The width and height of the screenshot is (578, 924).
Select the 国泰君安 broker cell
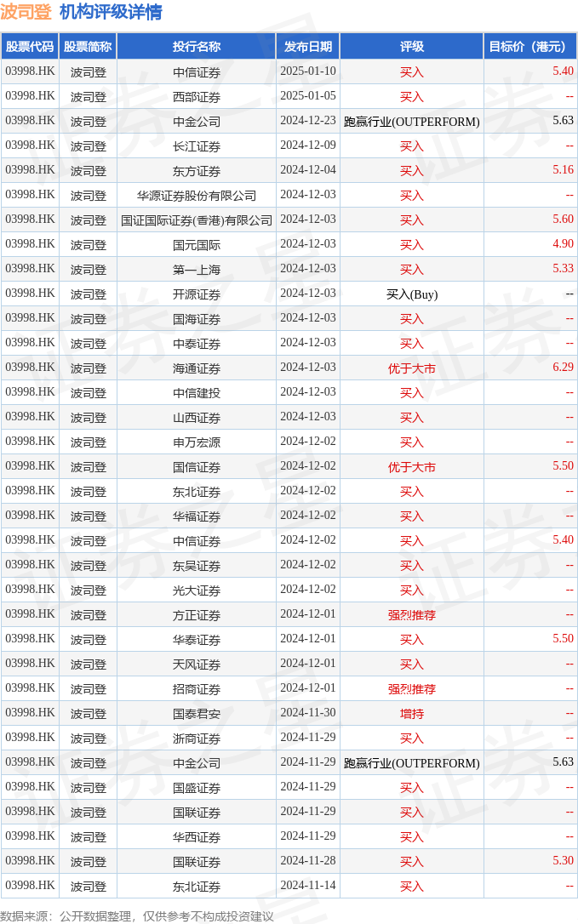(197, 714)
